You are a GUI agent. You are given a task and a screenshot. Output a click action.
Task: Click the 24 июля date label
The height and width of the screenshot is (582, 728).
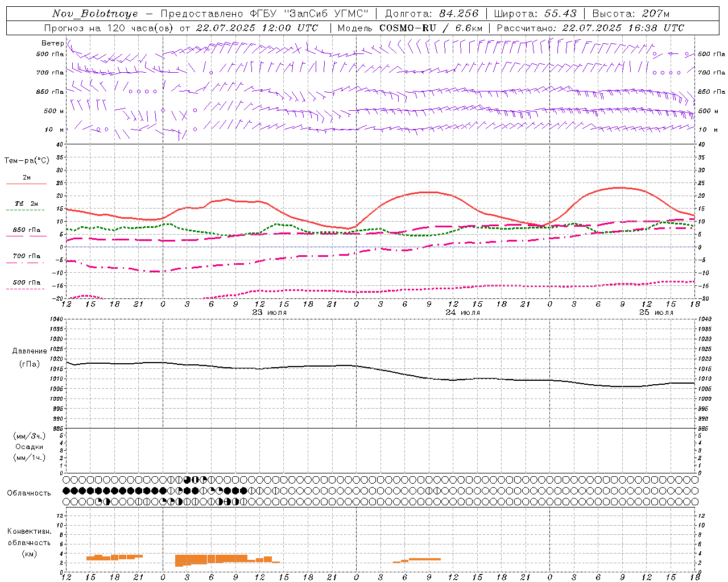[x=462, y=313]
